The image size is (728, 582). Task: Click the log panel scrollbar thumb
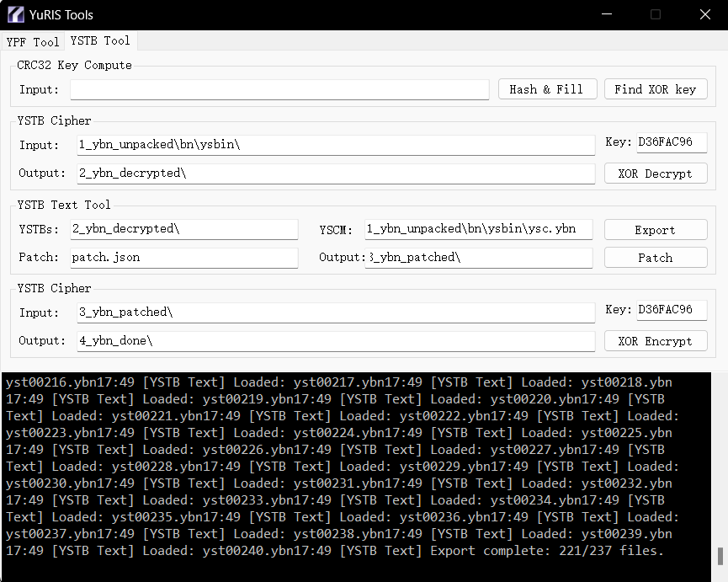click(x=720, y=557)
